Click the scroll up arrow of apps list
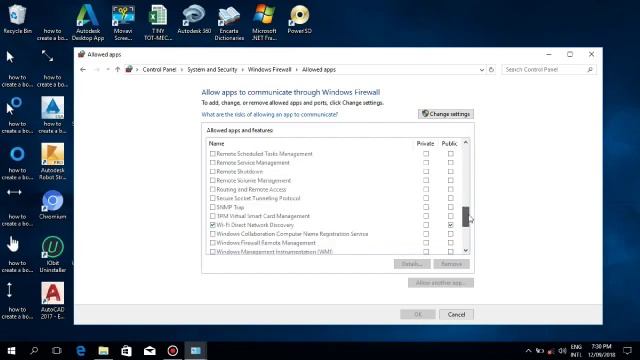The height and width of the screenshot is (360, 640). coord(466,143)
